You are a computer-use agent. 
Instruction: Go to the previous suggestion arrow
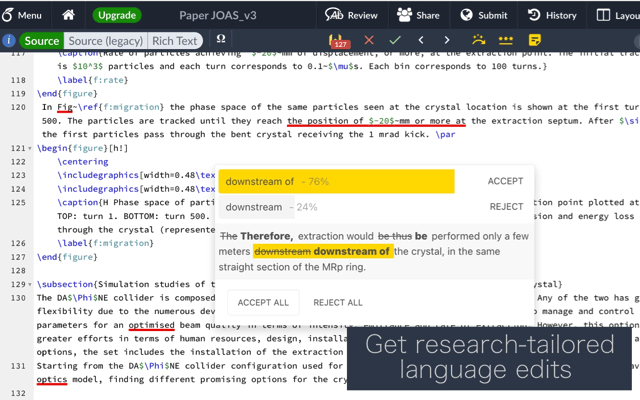[x=421, y=41]
